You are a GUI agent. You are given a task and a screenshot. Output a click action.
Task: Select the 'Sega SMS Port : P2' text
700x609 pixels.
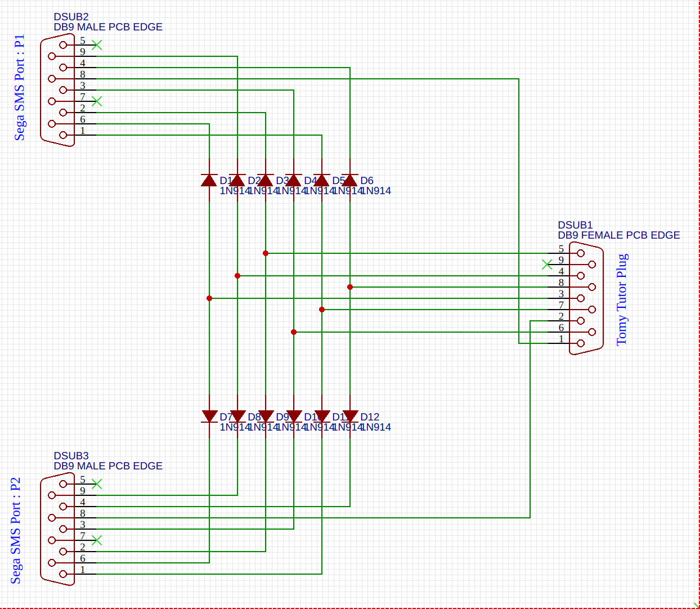(16, 531)
